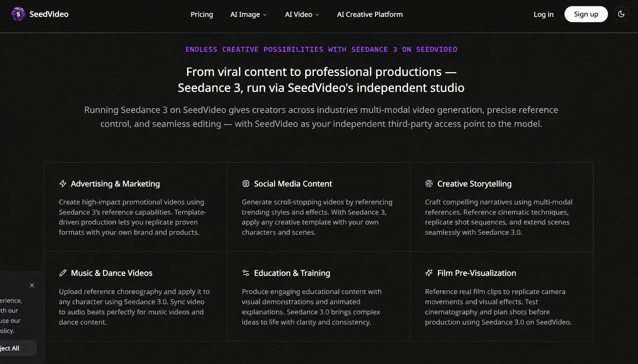
Task: Click the SeedVideo logo icon
Action: point(18,14)
